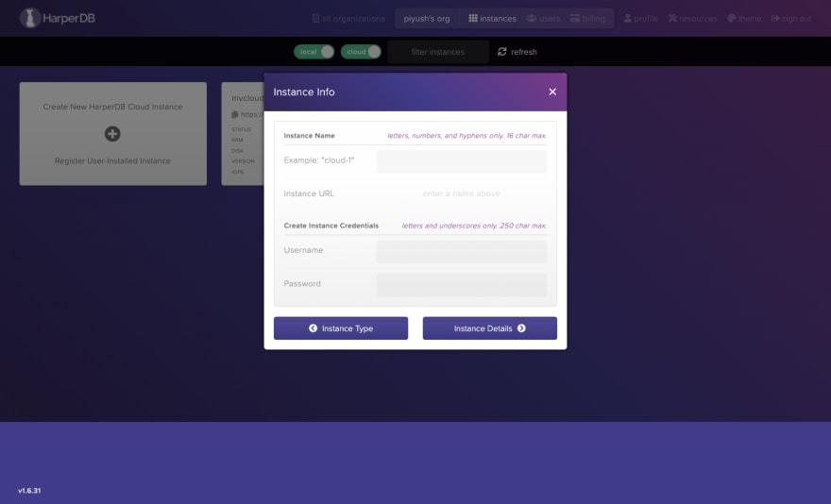This screenshot has width=831, height=504.
Task: Click Register User-Installed Instance text
Action: click(x=112, y=160)
